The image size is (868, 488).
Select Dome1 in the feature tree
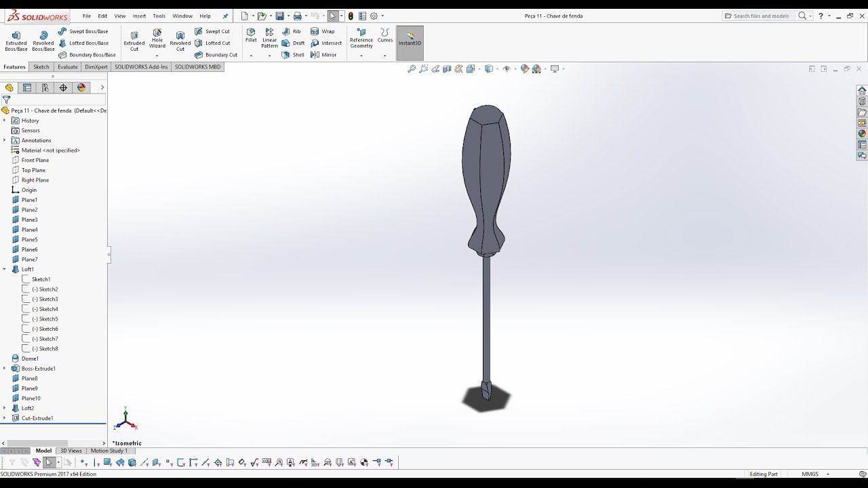coord(26,359)
